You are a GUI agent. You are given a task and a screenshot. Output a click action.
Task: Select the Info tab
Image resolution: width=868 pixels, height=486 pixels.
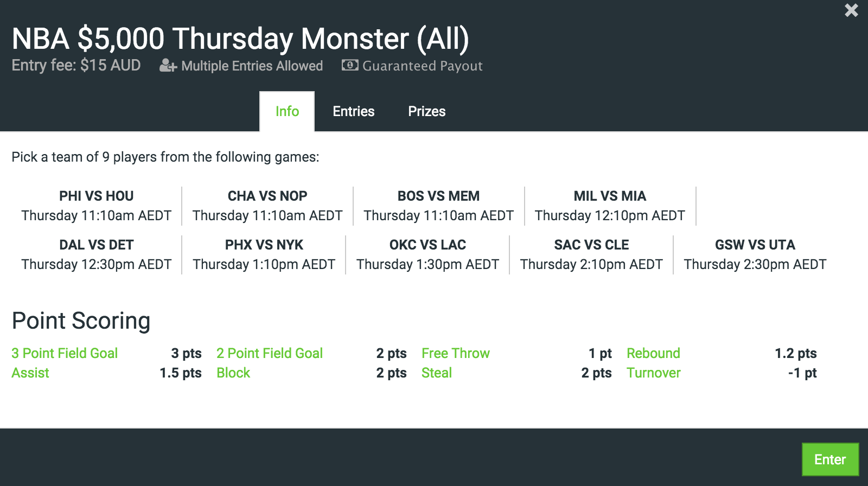pos(287,111)
